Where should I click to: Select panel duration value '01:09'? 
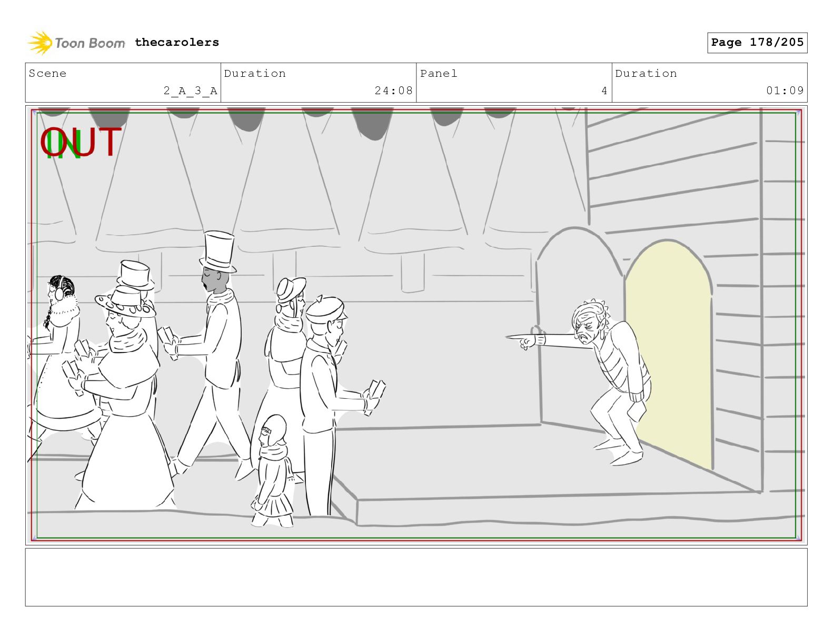785,90
